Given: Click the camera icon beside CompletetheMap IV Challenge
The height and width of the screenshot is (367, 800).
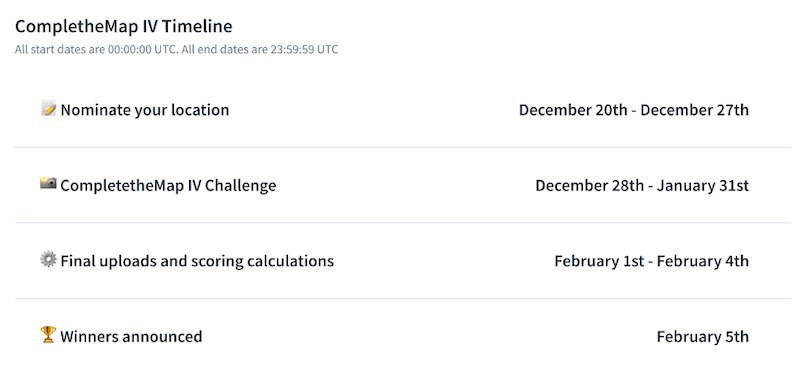Looking at the screenshot, I should [x=48, y=184].
